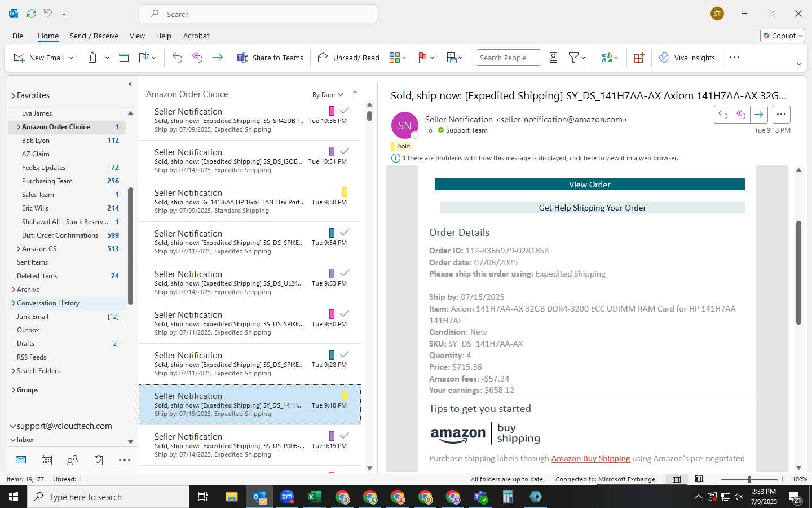Click the Filter Email funnel icon
The width and height of the screenshot is (812, 508).
point(574,58)
